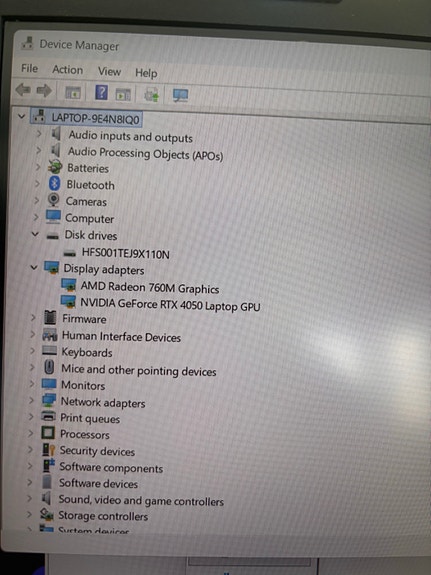Select the LAPTOP-9E4N8IQ0 computer name

[96, 118]
